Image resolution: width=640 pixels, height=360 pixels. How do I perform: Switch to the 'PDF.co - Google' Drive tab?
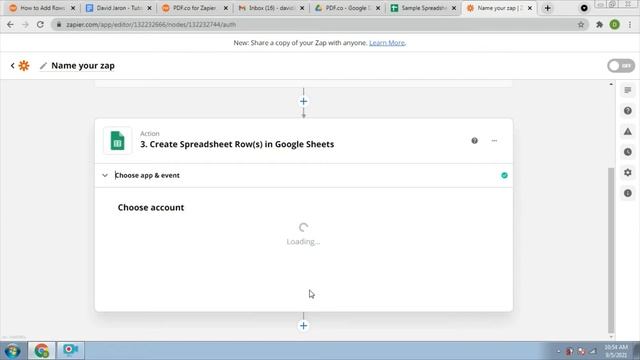point(348,8)
